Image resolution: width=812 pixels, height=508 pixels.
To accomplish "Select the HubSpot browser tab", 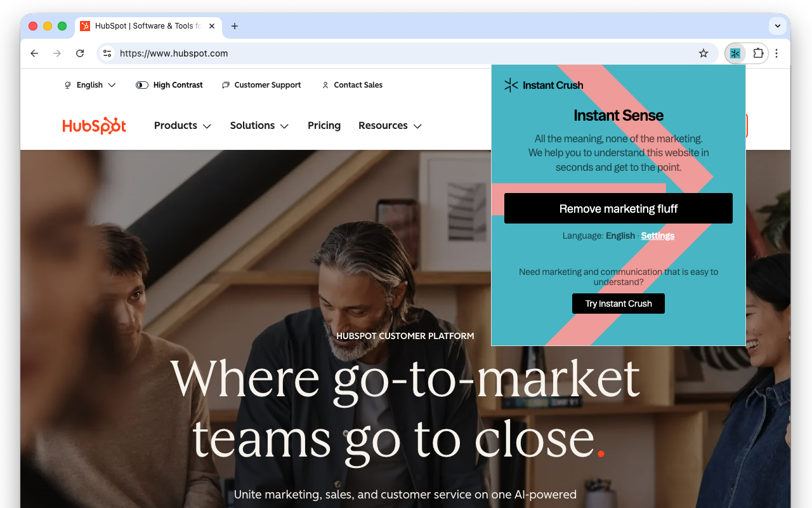I will [147, 26].
